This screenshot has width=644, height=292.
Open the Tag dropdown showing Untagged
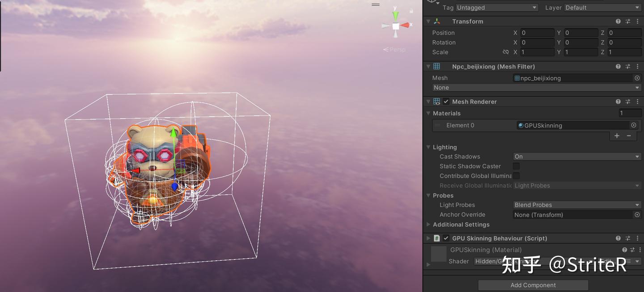496,8
